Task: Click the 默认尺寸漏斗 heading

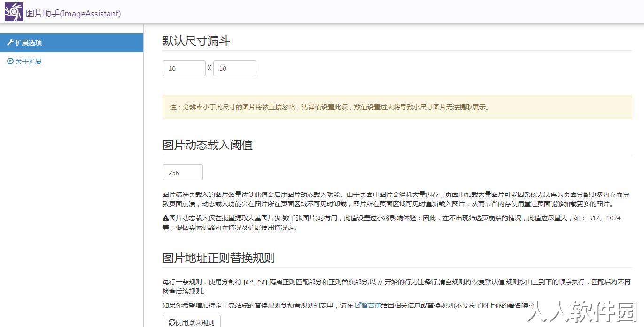Action: (196, 41)
